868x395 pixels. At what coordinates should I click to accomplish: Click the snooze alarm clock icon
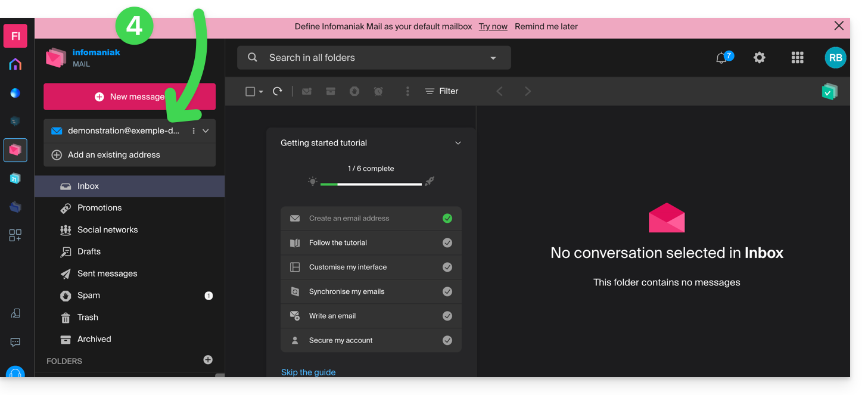[378, 91]
